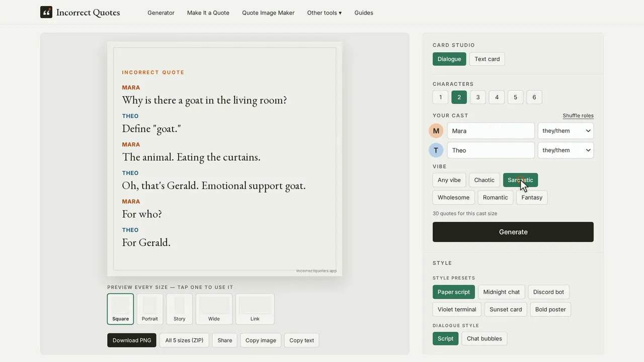Click the Incorrect Quotes logo icon
644x362 pixels.
[x=46, y=12]
